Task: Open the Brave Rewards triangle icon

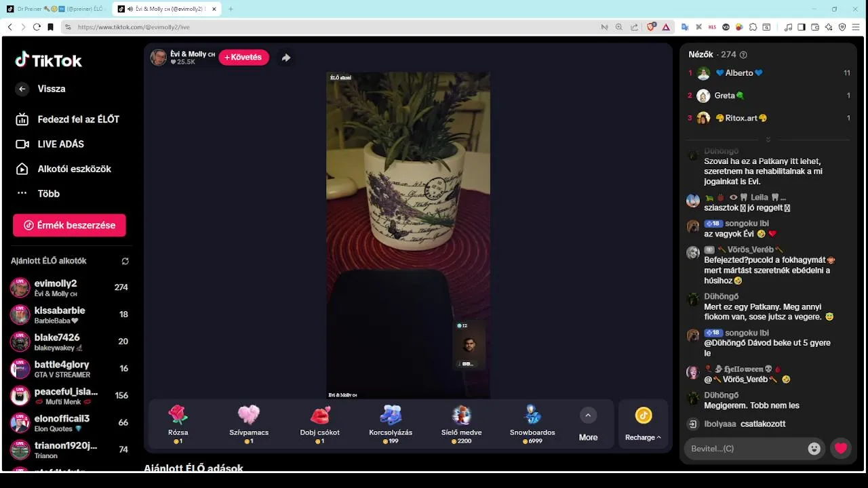Action: [x=667, y=27]
